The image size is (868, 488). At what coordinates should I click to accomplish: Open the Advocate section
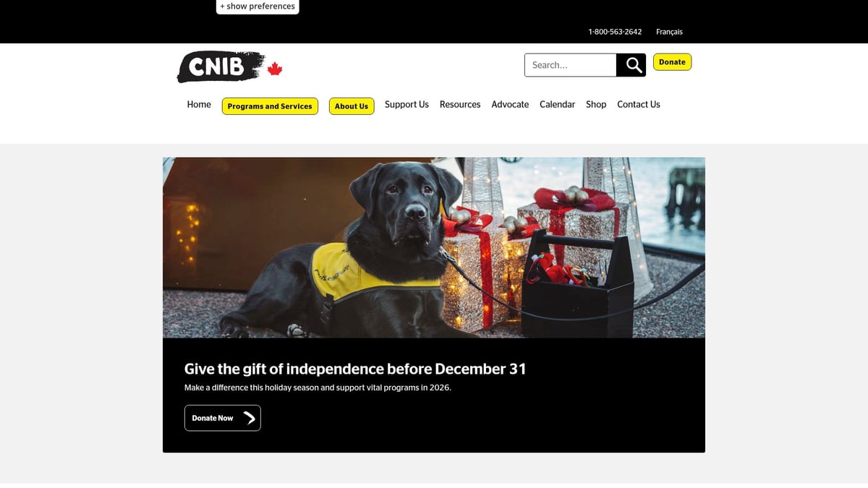[x=510, y=104]
